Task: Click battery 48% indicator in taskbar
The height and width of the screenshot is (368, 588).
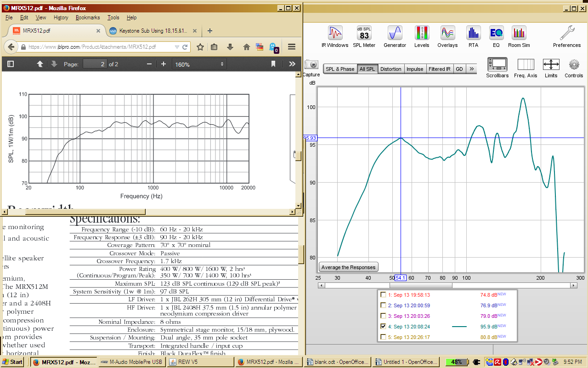Action: (x=457, y=362)
